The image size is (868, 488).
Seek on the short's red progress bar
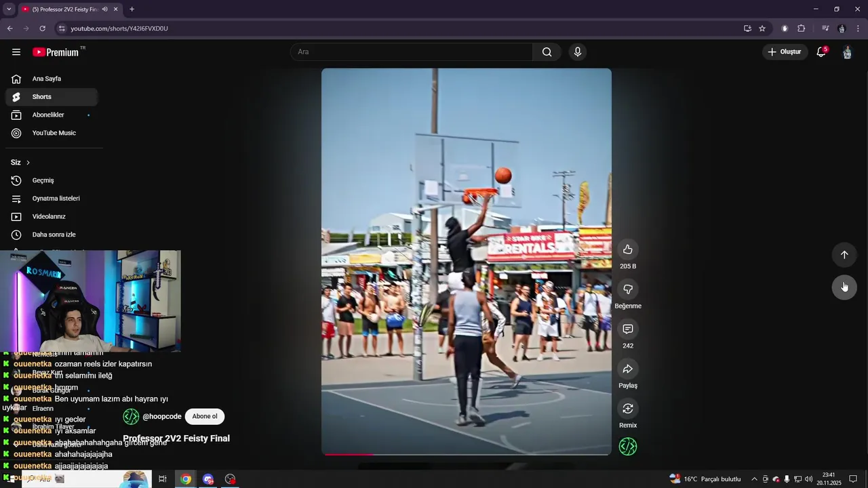467,454
